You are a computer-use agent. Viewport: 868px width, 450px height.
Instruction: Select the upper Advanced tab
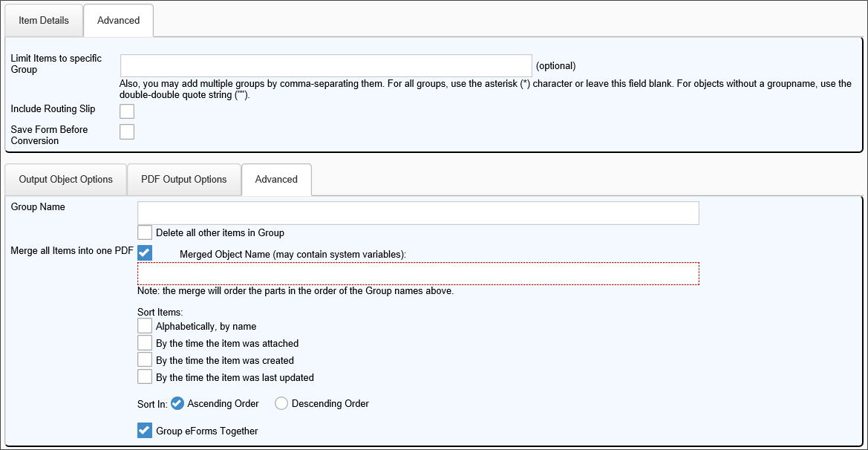tap(118, 20)
